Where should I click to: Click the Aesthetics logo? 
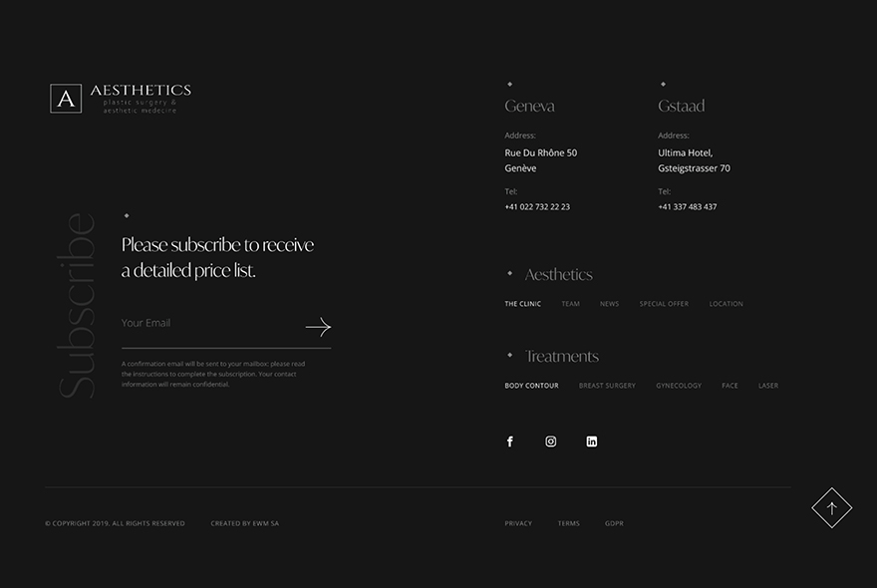[121, 99]
